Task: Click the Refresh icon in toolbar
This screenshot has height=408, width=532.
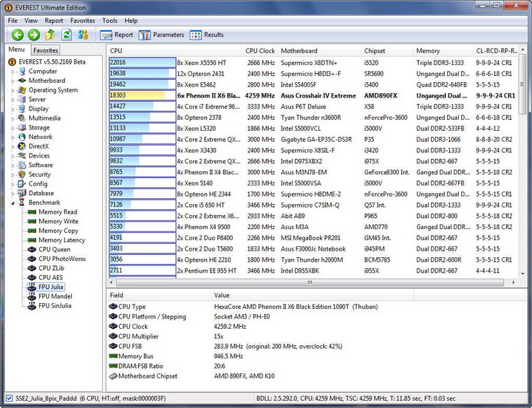Action: pyautogui.click(x=66, y=35)
